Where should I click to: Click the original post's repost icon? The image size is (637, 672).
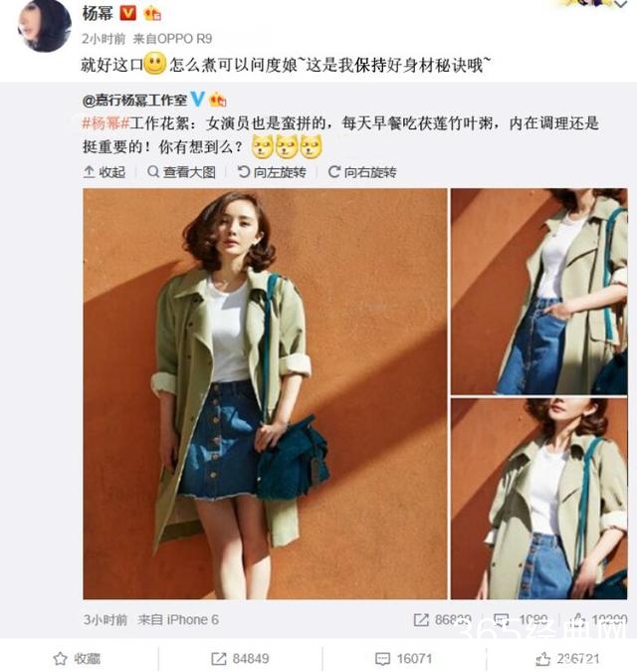point(421,619)
